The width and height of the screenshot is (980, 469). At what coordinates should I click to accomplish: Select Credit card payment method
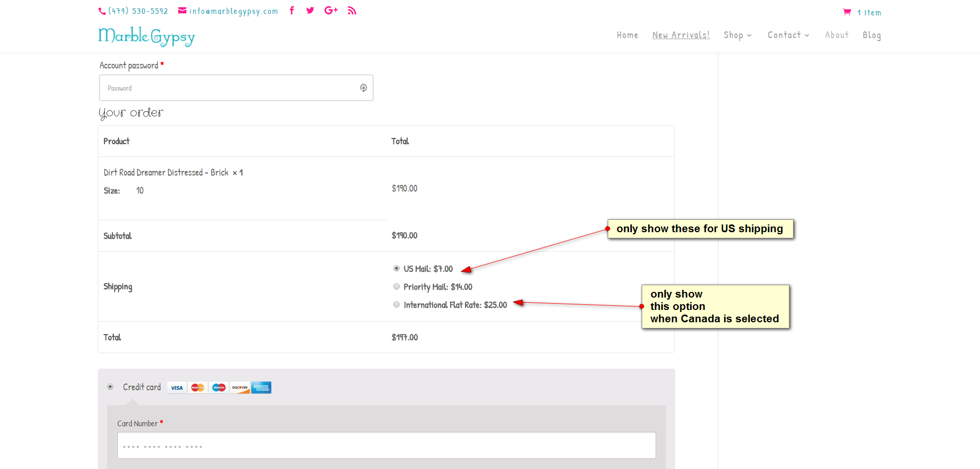(x=110, y=387)
